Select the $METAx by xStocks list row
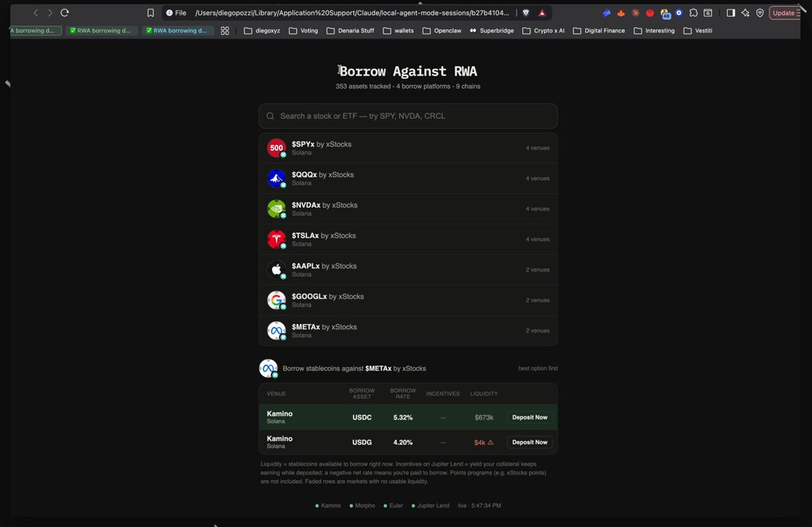 click(x=408, y=331)
